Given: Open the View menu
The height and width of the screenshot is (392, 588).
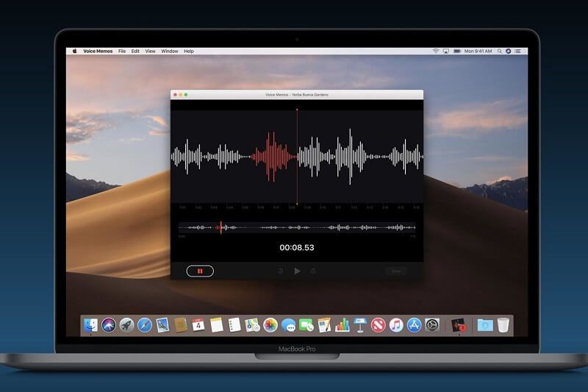Looking at the screenshot, I should click(x=151, y=51).
